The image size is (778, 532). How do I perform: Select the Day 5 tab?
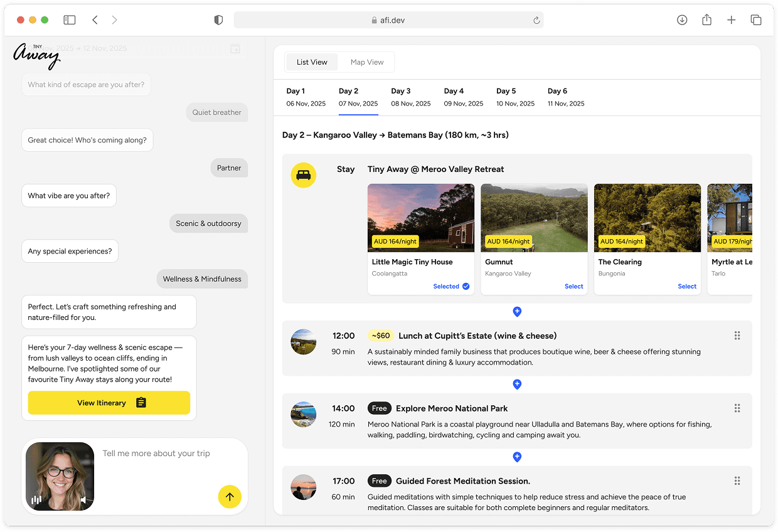(516, 97)
